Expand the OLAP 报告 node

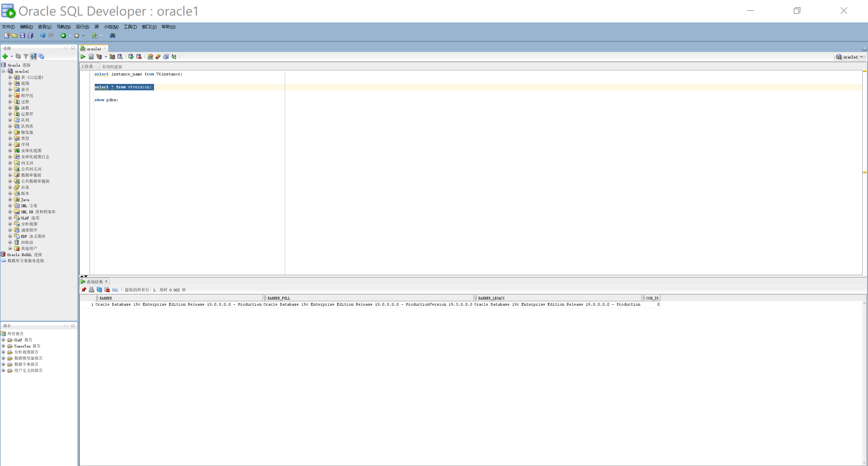click(3, 340)
